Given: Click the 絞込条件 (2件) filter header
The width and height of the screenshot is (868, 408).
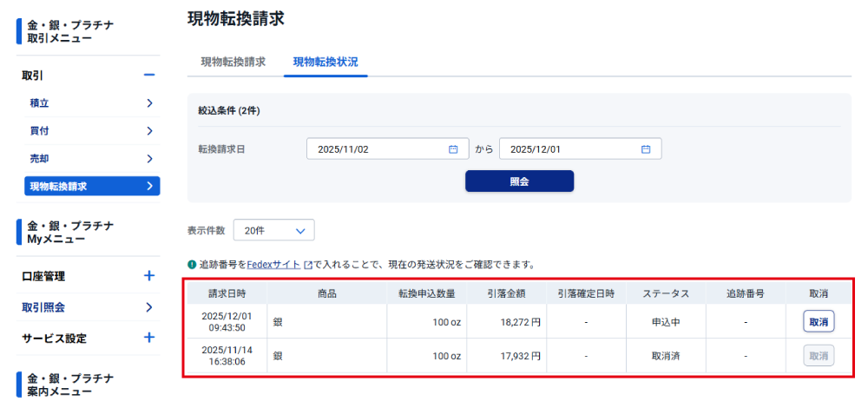Looking at the screenshot, I should [x=229, y=111].
